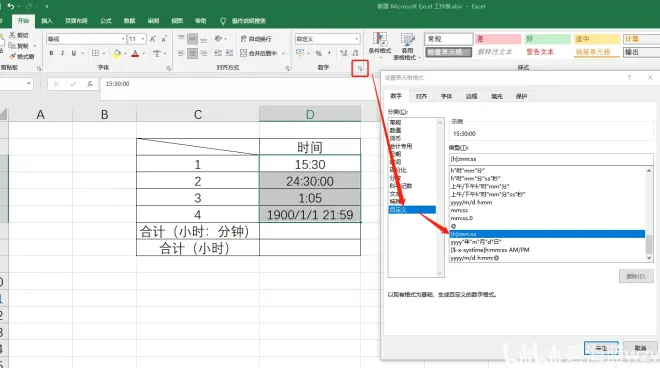Align text right
Viewport: 660px width, 368px height.
point(204,53)
